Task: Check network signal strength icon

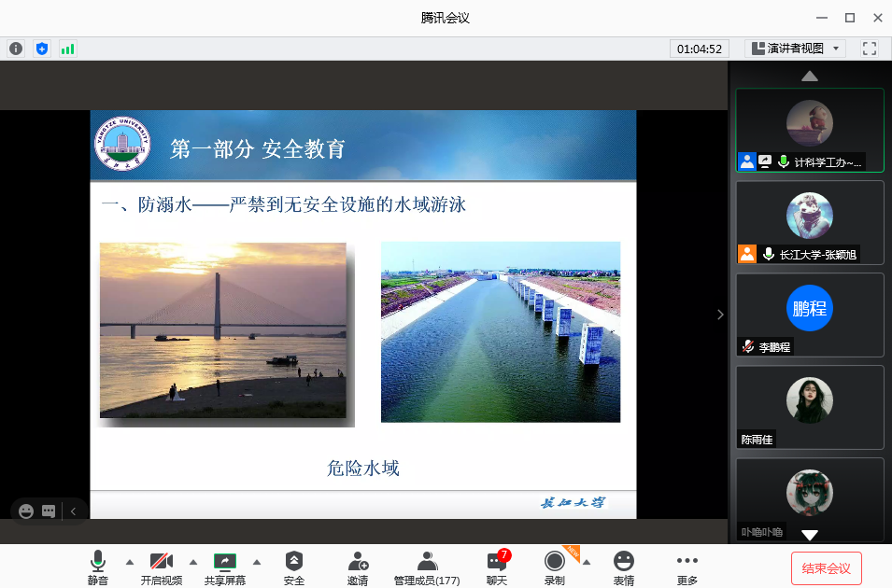Action: (x=67, y=49)
